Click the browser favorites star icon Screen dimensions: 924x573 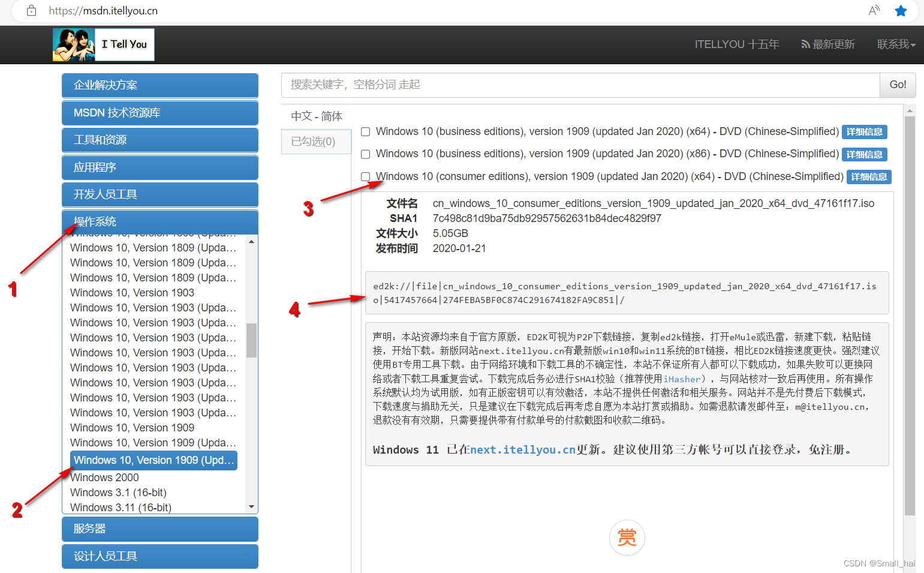[x=901, y=11]
